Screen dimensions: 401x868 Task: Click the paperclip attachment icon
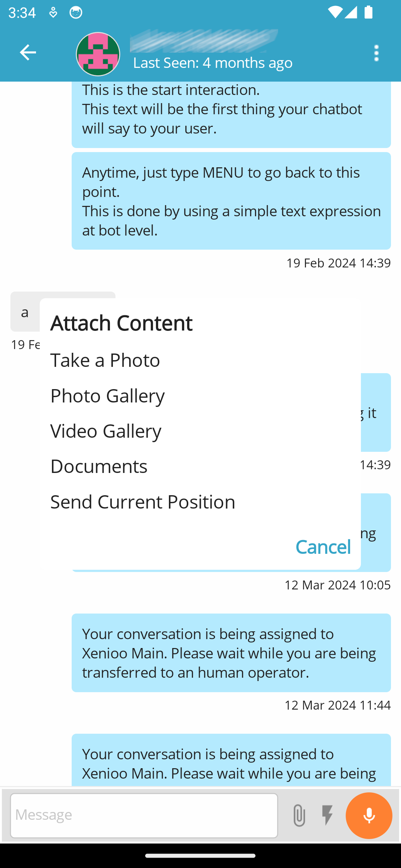pyautogui.click(x=299, y=815)
